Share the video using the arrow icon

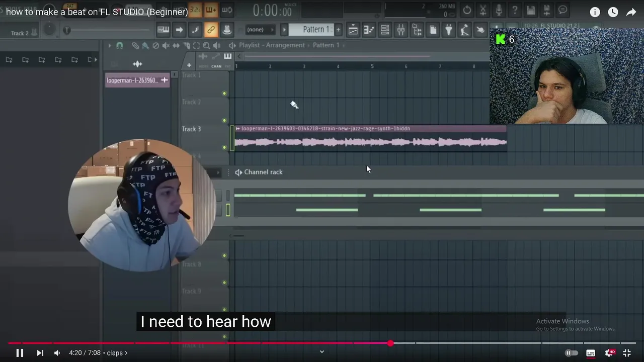(631, 12)
